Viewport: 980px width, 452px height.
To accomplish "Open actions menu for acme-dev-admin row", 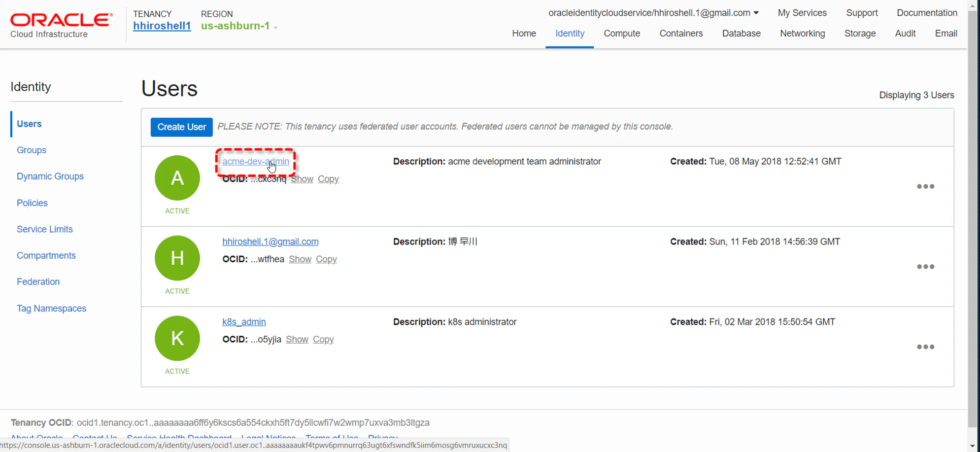I will click(925, 187).
